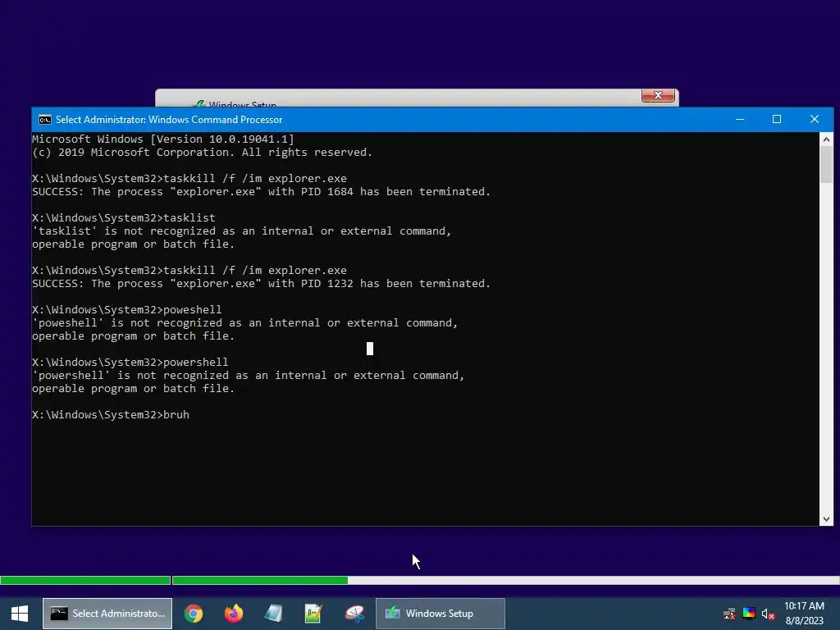The width and height of the screenshot is (840, 630).
Task: Click the 'PID 1232' success message line
Action: click(262, 283)
